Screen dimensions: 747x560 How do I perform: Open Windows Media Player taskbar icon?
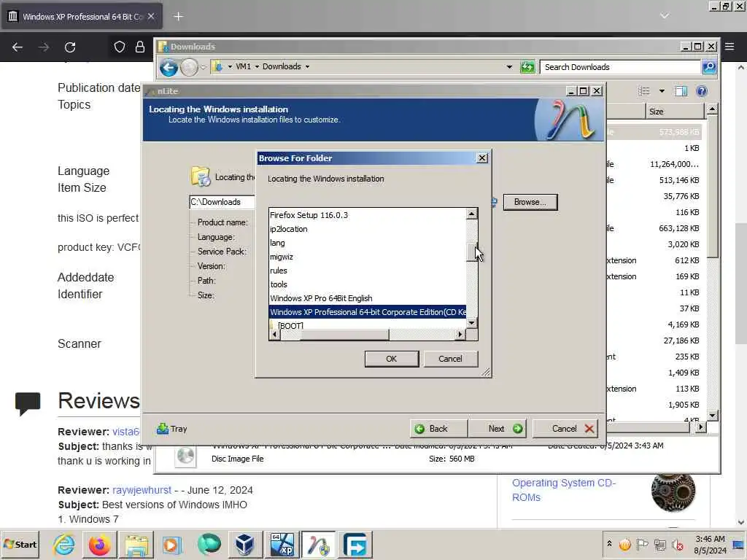(172, 545)
